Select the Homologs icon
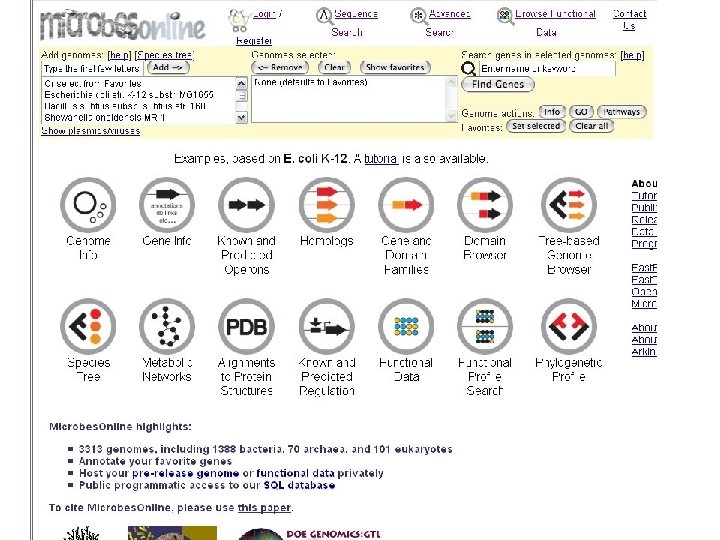This screenshot has height=540, width=720. tap(326, 205)
